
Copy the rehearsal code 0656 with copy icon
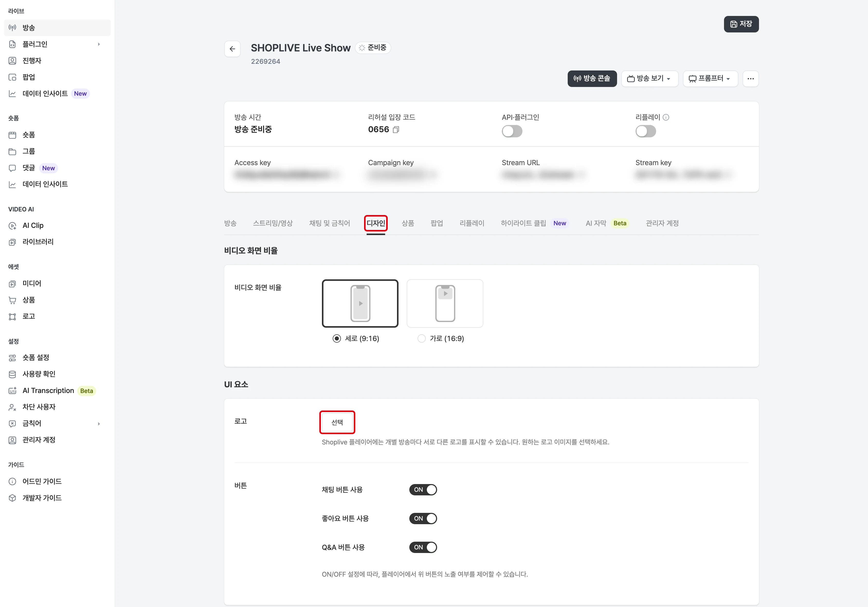396,130
